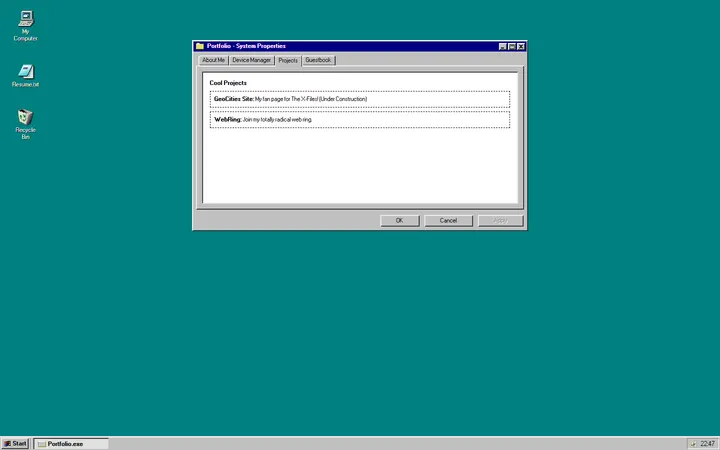Click the Cancel button

coord(448,220)
